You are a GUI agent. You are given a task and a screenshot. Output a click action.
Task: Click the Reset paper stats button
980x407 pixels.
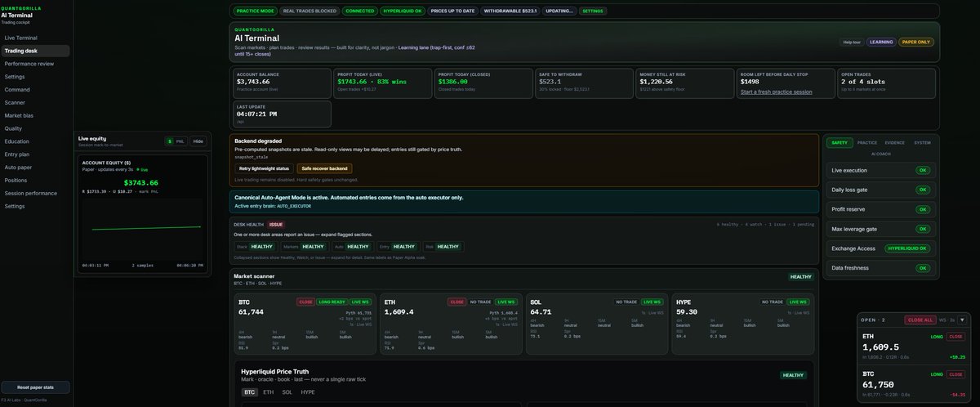click(35, 387)
